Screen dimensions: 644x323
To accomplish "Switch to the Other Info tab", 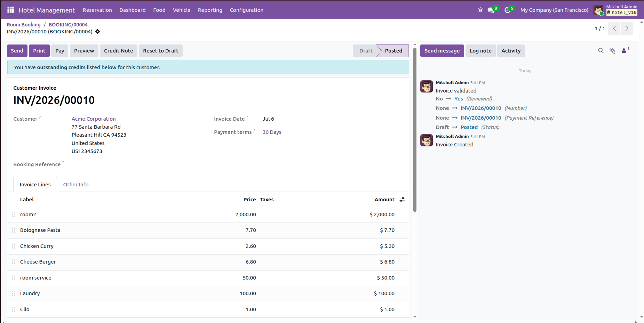I will 76,185.
